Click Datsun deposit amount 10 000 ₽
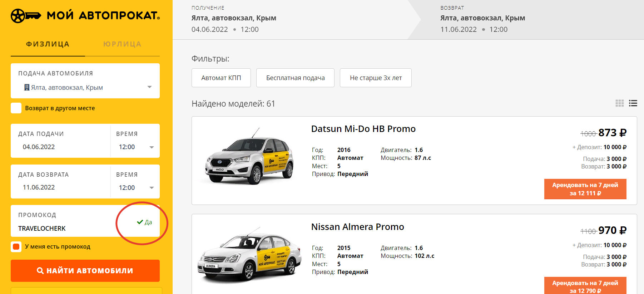Screen dimensions: 644x294 (615, 147)
